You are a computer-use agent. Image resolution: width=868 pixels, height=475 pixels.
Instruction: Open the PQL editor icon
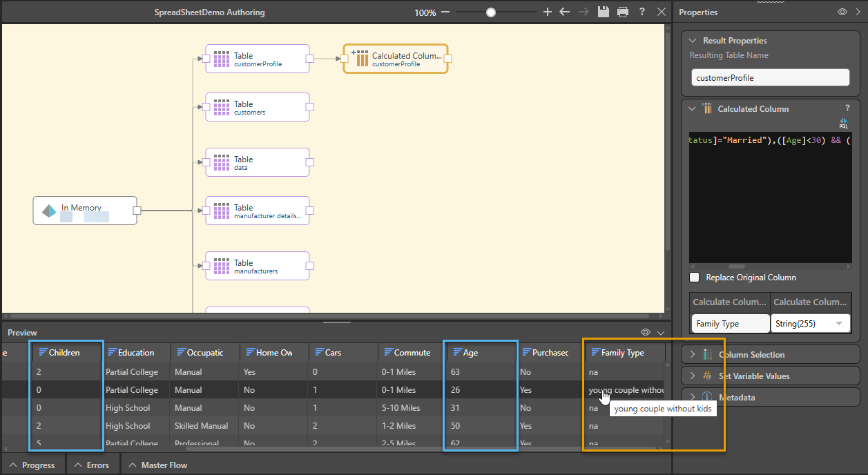coord(843,123)
